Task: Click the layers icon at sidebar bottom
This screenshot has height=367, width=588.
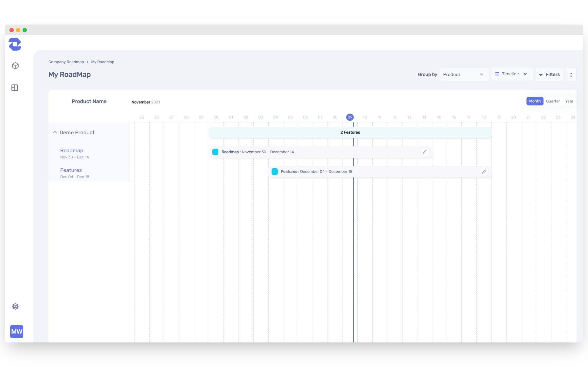Action: click(15, 306)
